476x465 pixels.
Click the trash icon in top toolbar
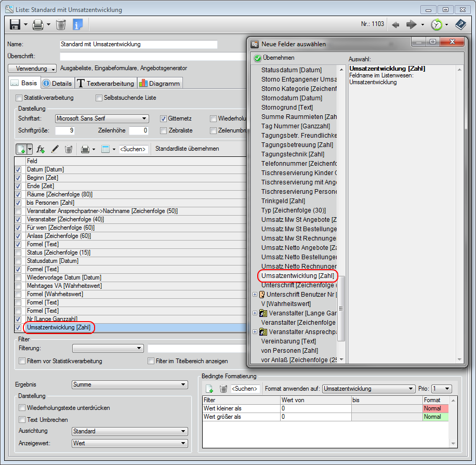tap(61, 24)
